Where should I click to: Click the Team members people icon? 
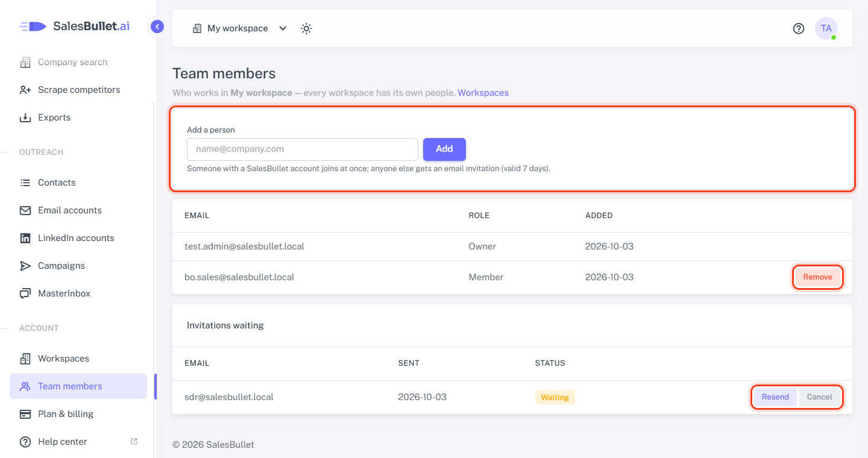tap(25, 386)
